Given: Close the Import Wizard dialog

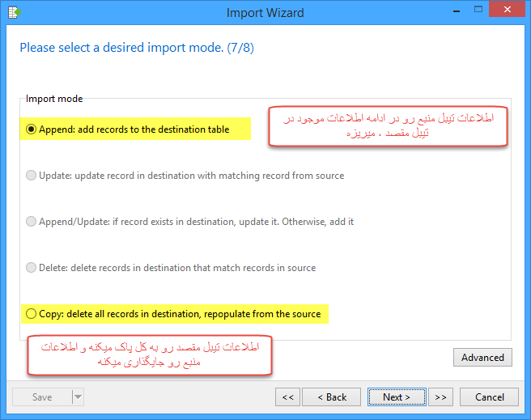Looking at the screenshot, I should [x=507, y=10].
